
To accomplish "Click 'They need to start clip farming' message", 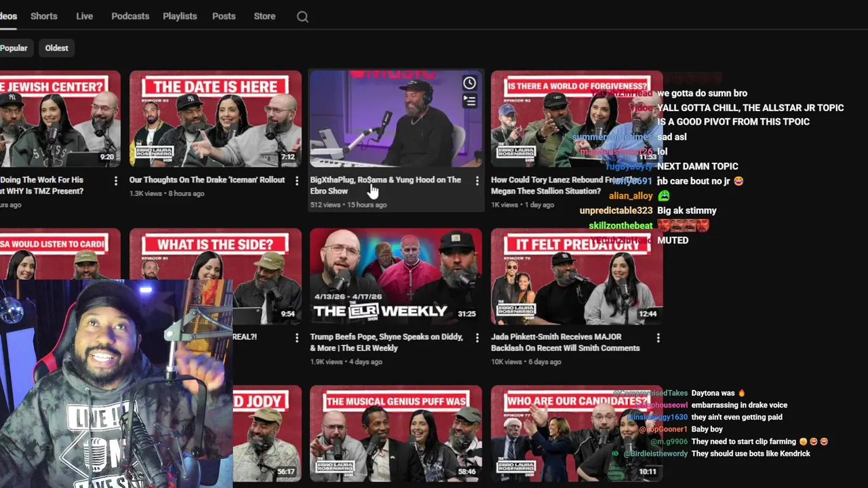I will [x=759, y=442].
